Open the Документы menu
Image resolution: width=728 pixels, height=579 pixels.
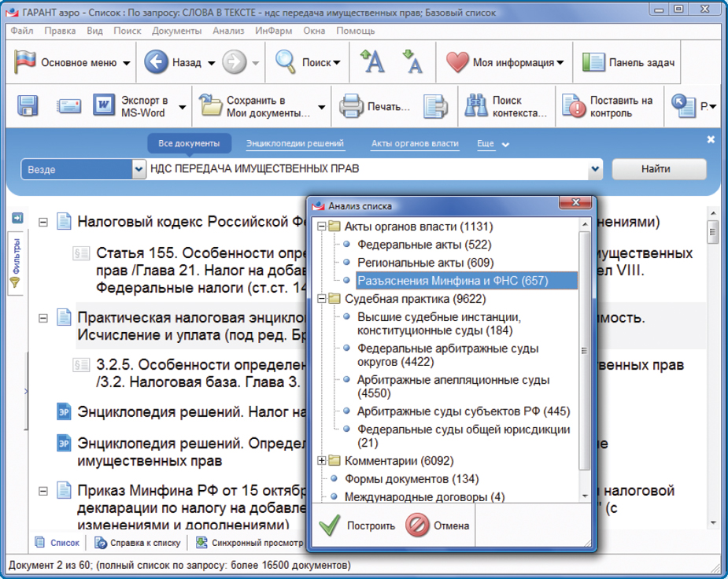point(177,31)
